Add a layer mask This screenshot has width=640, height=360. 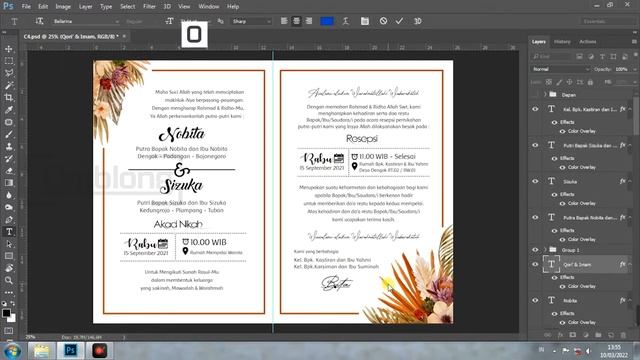(573, 335)
